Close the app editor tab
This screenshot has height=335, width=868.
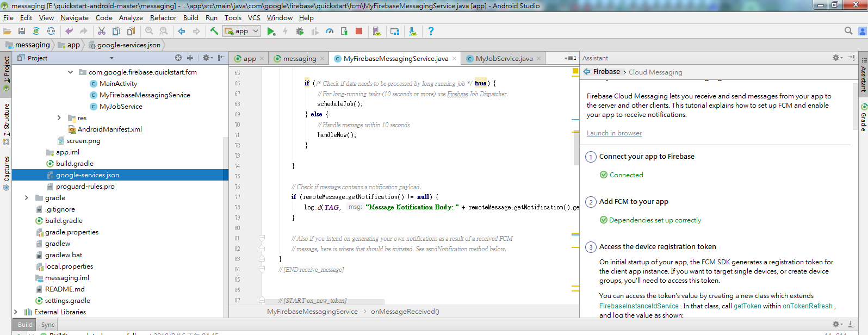262,58
